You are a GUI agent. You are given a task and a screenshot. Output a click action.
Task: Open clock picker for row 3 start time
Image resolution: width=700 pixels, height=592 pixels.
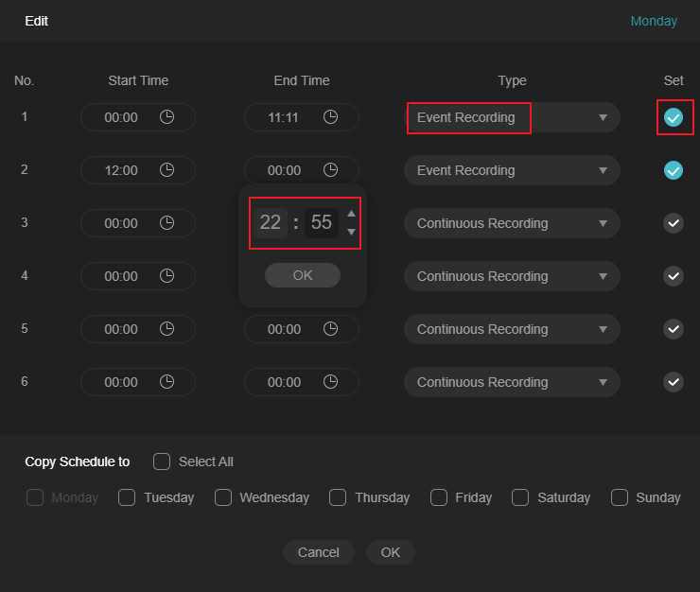(167, 223)
